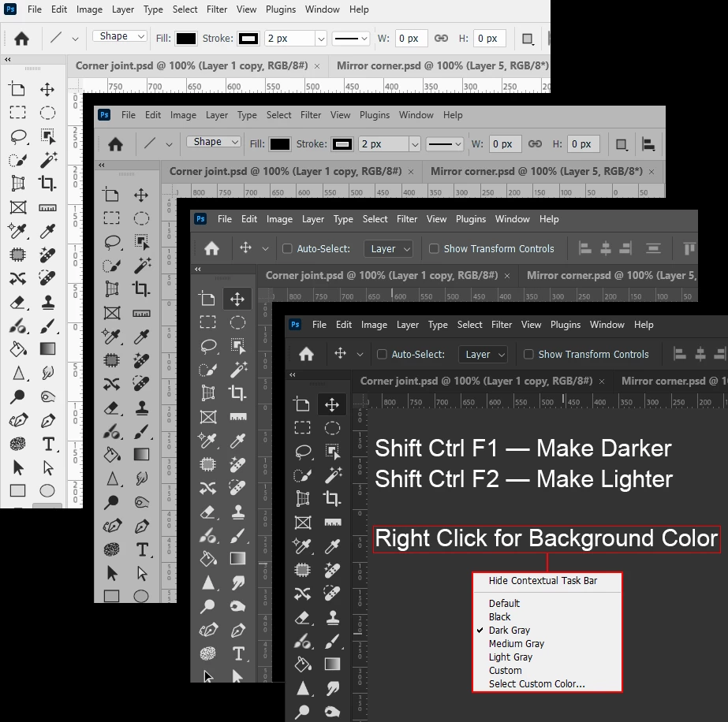Open the Shape mode dropdown in the light gray window
The width and height of the screenshot is (728, 722).
click(x=214, y=142)
